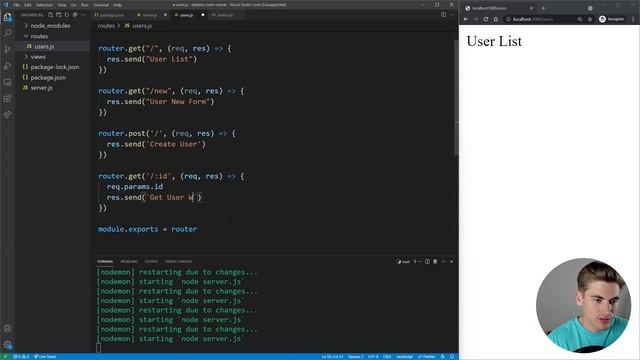The image size is (640, 360).
Task: Open the Manage gear in the activity bar
Action: [x=8, y=344]
